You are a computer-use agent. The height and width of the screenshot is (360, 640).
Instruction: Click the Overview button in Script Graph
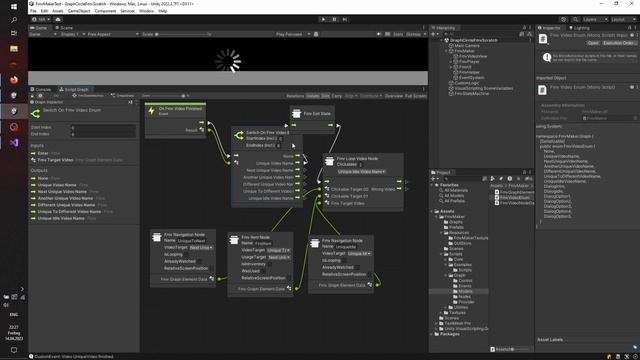click(394, 96)
